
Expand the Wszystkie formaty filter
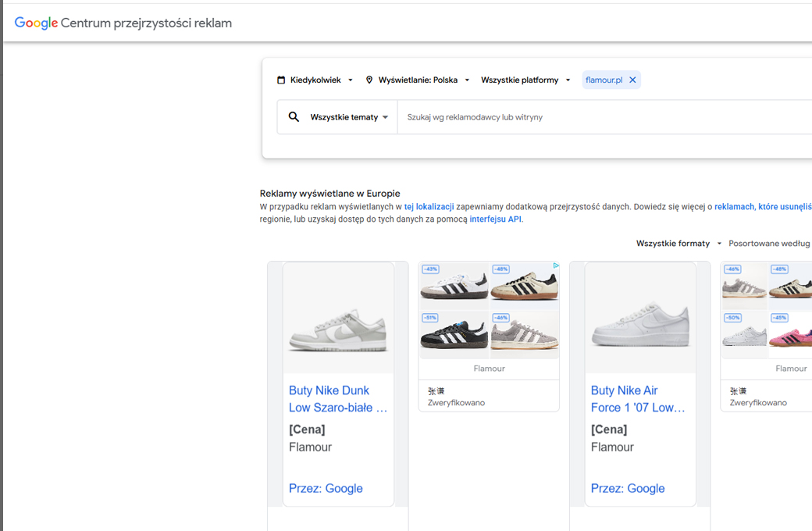click(678, 244)
